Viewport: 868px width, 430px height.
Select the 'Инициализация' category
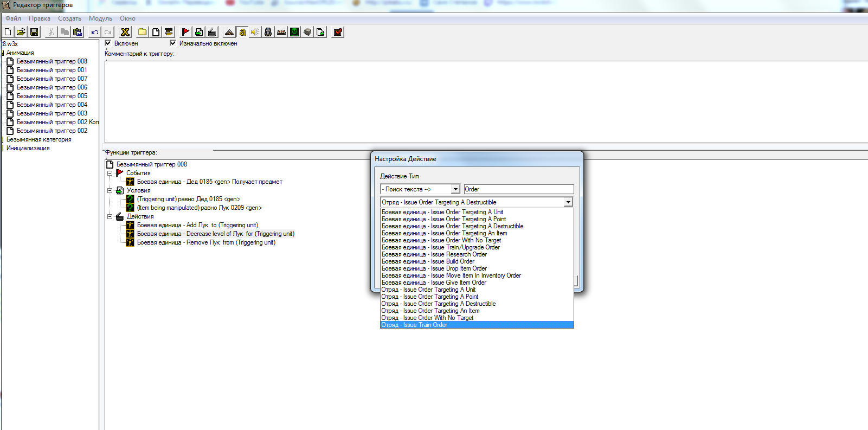click(28, 148)
